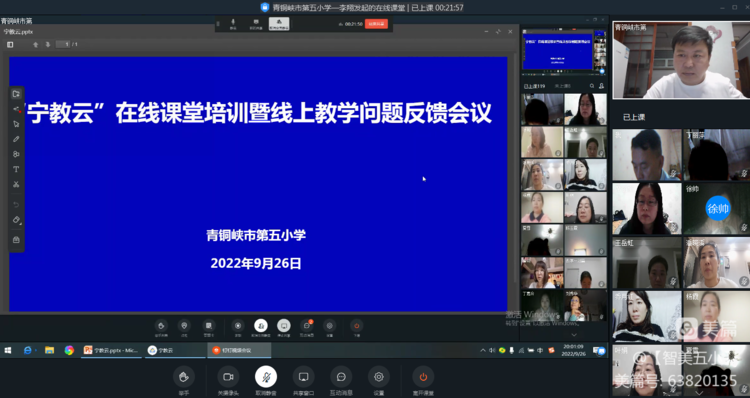
Task: Click raise-hand icon in shared inner meeting bar
Action: click(161, 326)
